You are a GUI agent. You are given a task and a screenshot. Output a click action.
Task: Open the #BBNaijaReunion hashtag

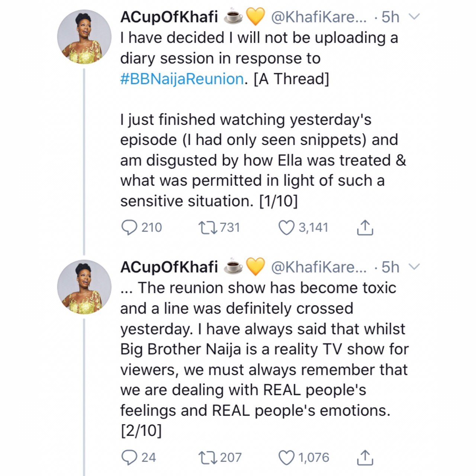[182, 79]
